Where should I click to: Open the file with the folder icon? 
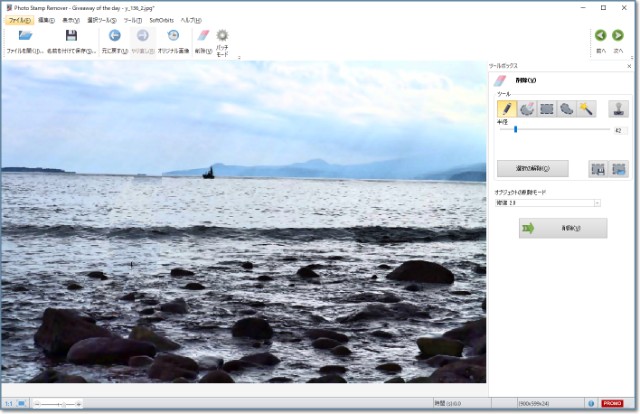point(24,40)
